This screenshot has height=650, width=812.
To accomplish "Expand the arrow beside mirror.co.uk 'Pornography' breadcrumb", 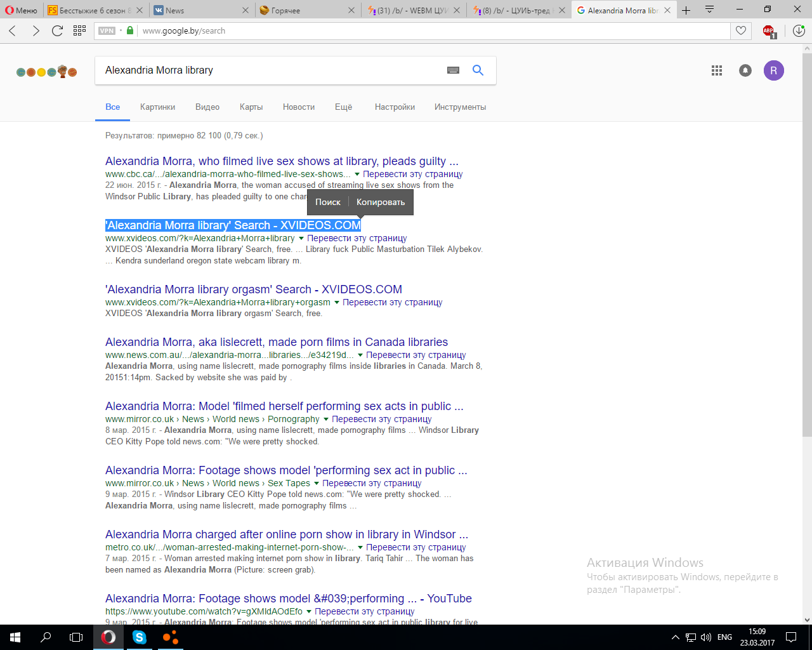I will [326, 420].
